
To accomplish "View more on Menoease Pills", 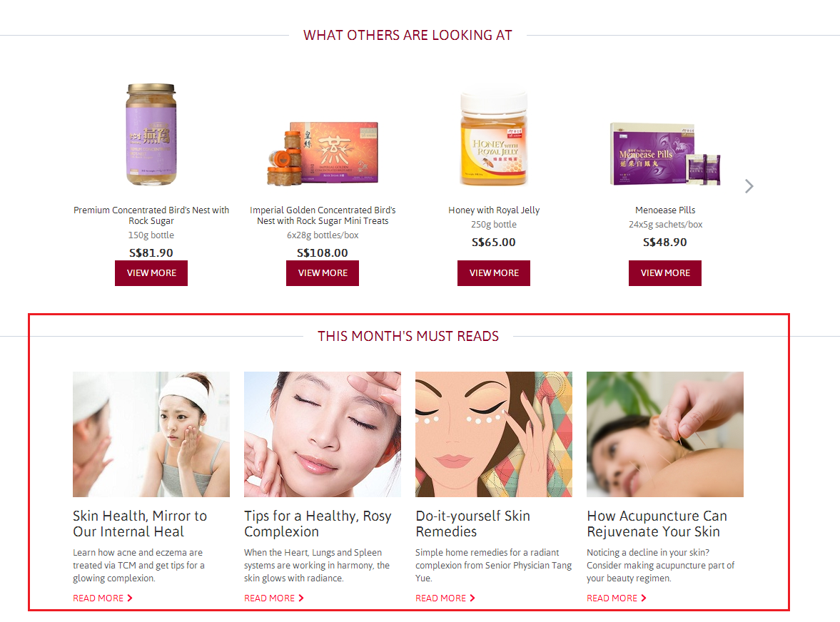I will [665, 273].
